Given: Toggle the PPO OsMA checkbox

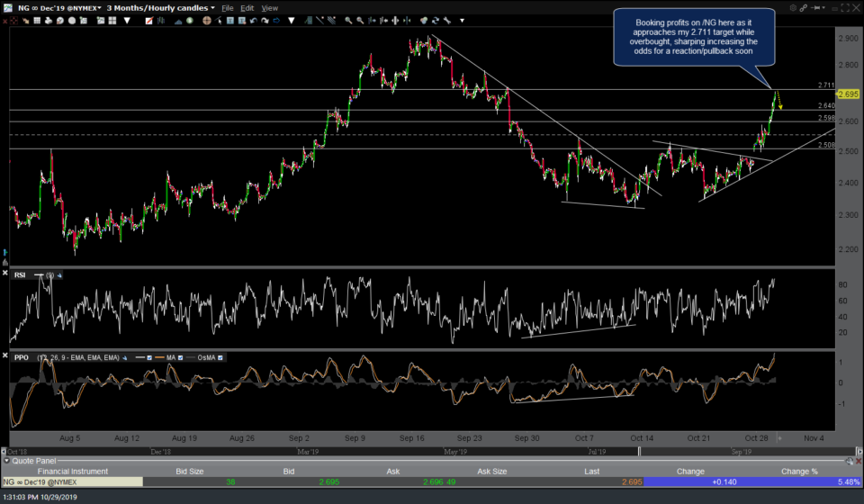Looking at the screenshot, I should [x=220, y=357].
